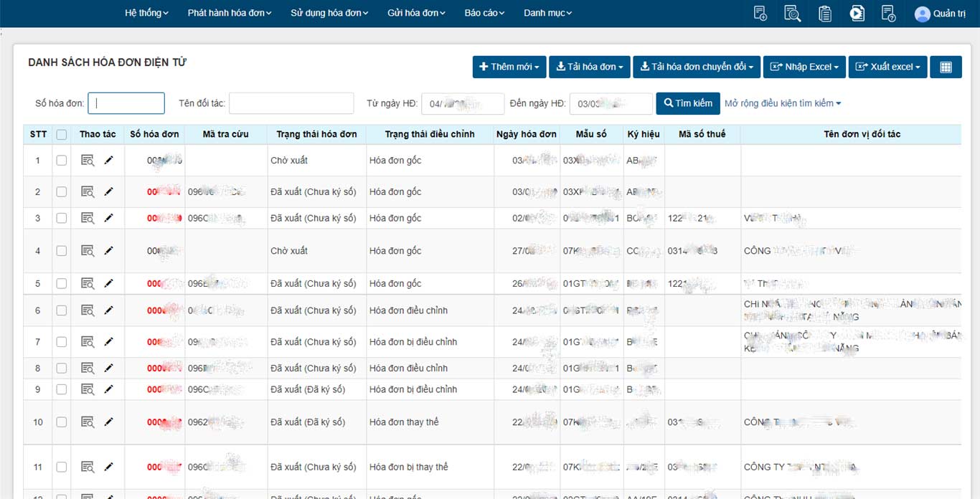Expand Mở rộng điều kiện tìm kiếm

(783, 103)
